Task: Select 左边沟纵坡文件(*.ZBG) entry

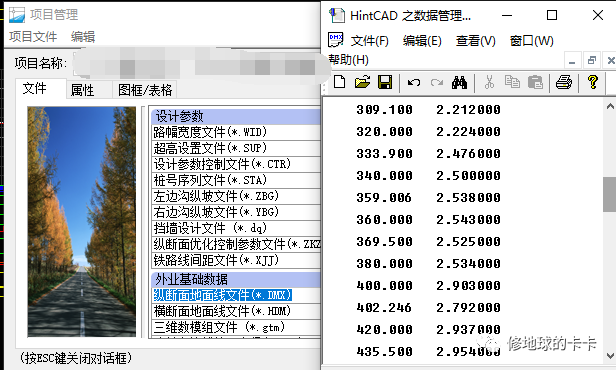Action: pos(236,196)
